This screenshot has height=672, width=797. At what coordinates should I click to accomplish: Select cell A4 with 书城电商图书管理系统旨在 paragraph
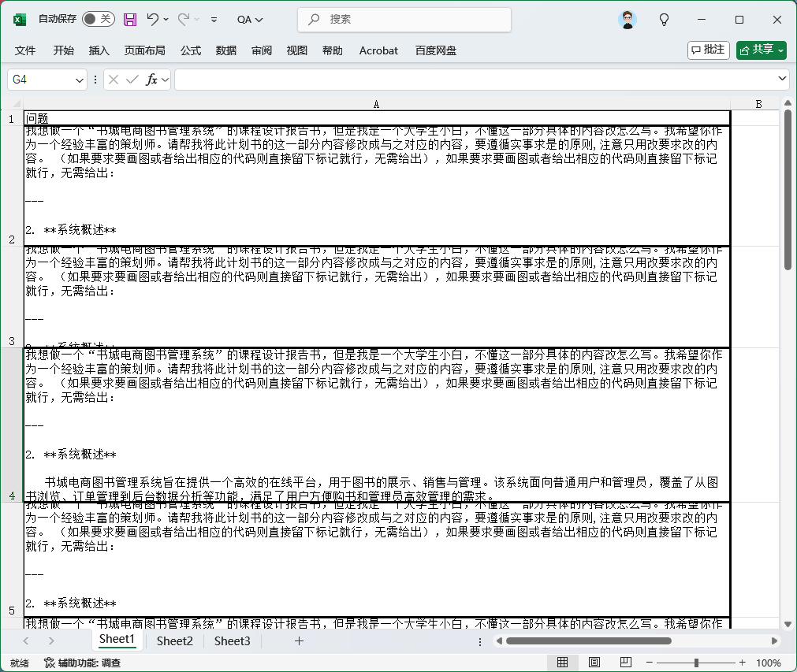coord(377,425)
